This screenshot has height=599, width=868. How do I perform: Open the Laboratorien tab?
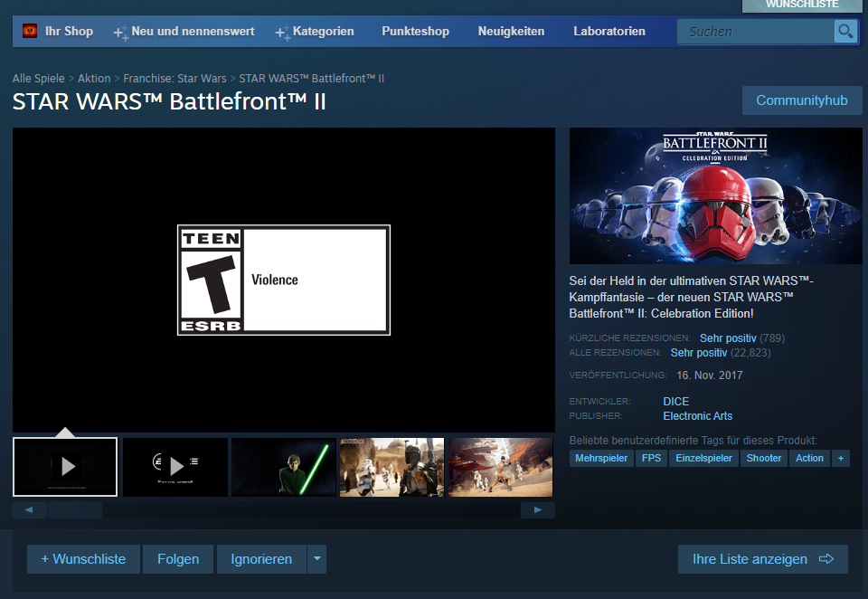point(609,32)
